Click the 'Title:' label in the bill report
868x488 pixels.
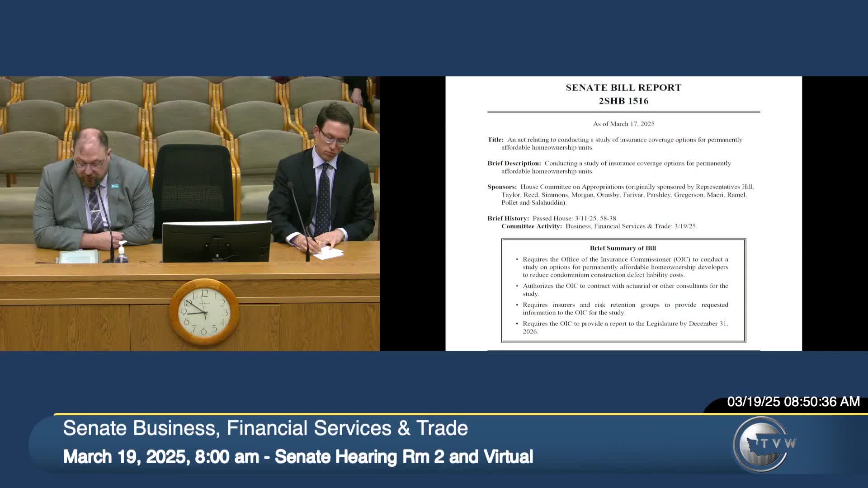click(x=495, y=140)
